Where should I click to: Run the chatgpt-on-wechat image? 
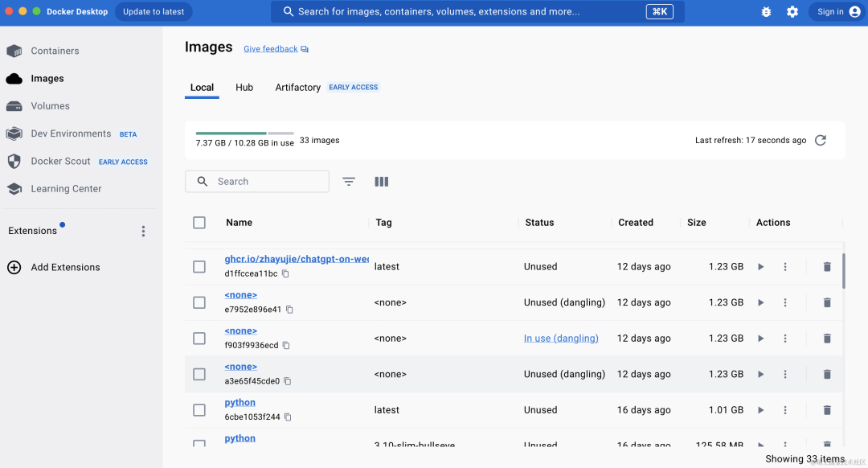click(760, 267)
